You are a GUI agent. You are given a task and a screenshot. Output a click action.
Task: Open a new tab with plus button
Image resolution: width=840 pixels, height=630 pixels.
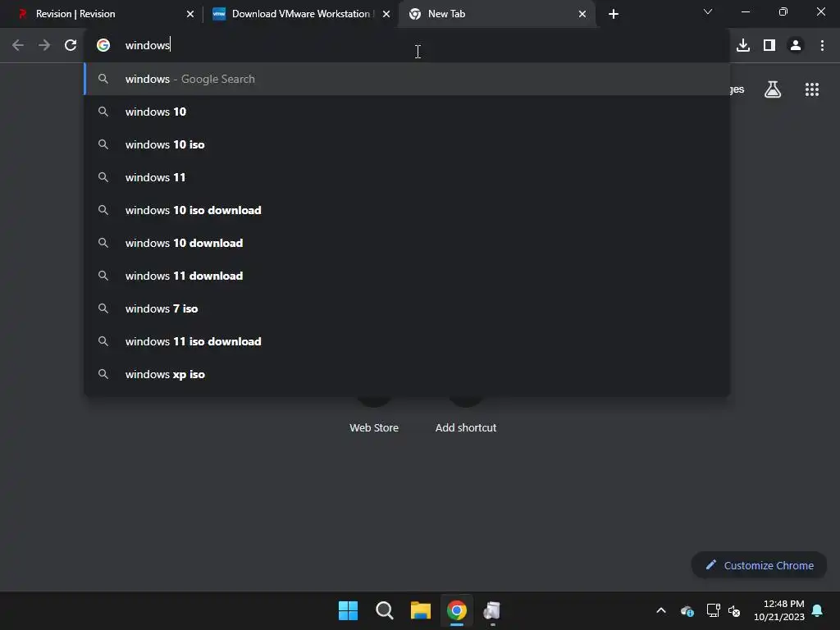[614, 14]
